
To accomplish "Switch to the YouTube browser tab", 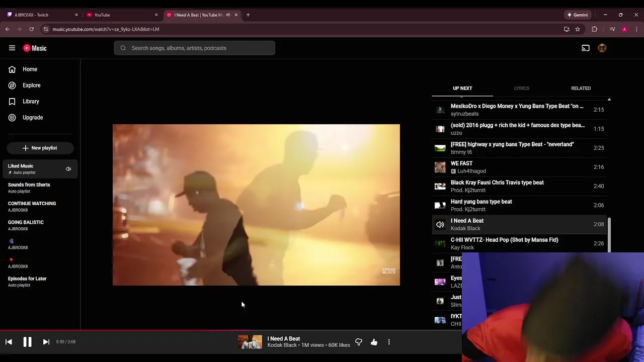I will (x=122, y=15).
